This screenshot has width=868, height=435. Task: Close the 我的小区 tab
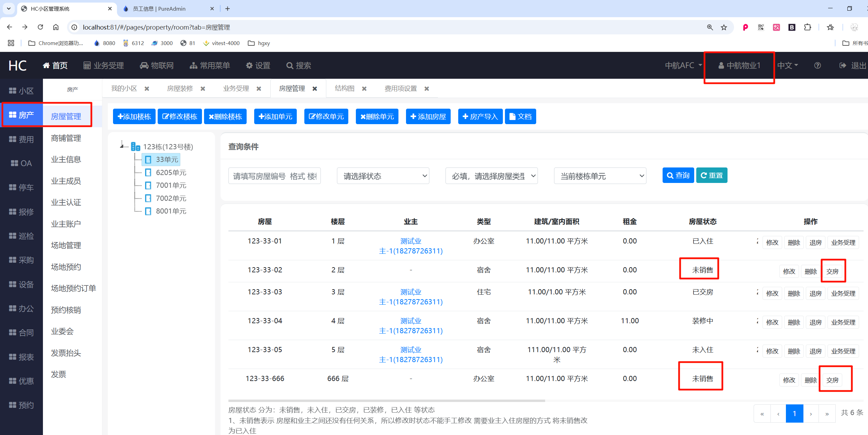pos(147,89)
